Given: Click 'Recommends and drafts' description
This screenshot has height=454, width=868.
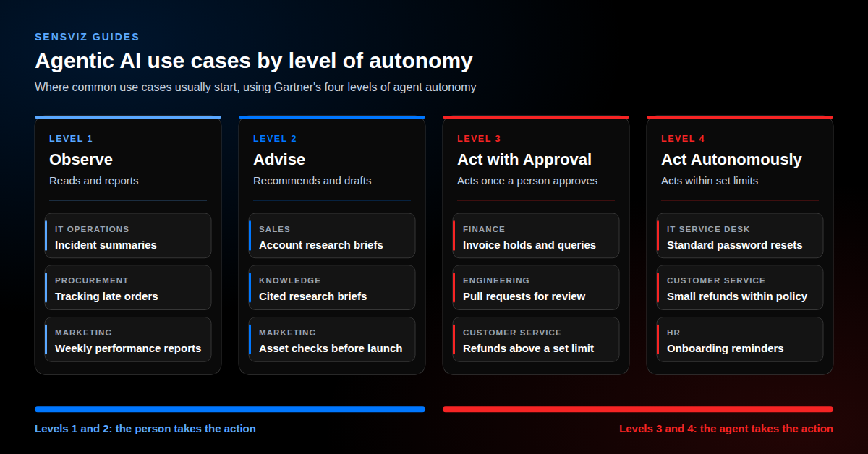Looking at the screenshot, I should click(312, 181).
